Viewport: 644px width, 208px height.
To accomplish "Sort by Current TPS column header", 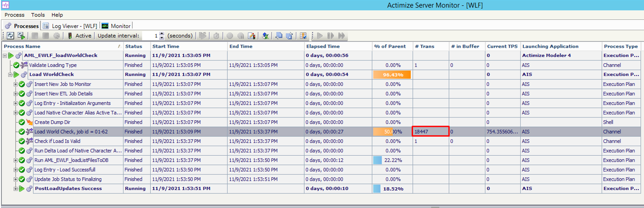I will (x=503, y=46).
